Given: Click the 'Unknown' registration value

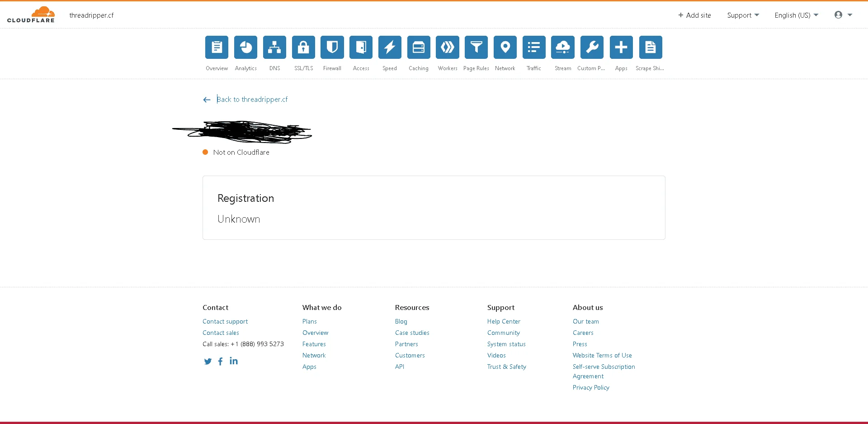Looking at the screenshot, I should pyautogui.click(x=239, y=219).
